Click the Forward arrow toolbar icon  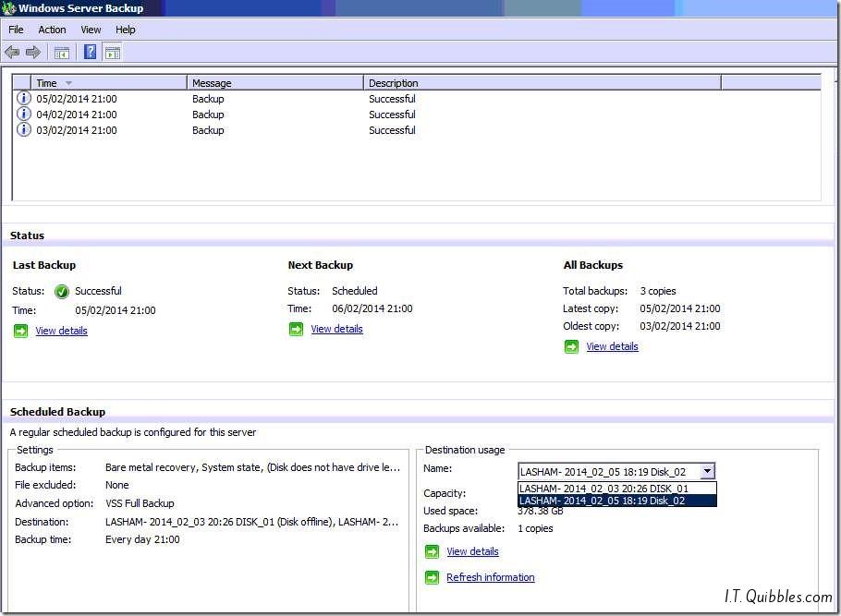(x=33, y=52)
